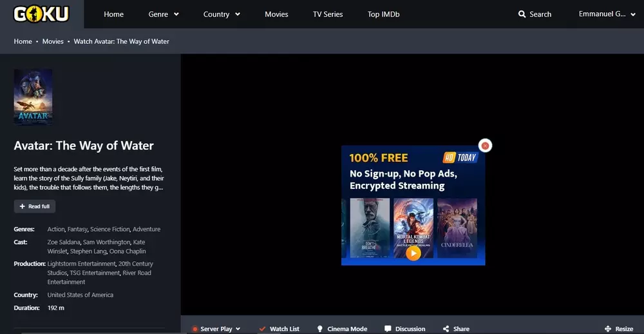Click the Fantasy genre link

[77, 229]
